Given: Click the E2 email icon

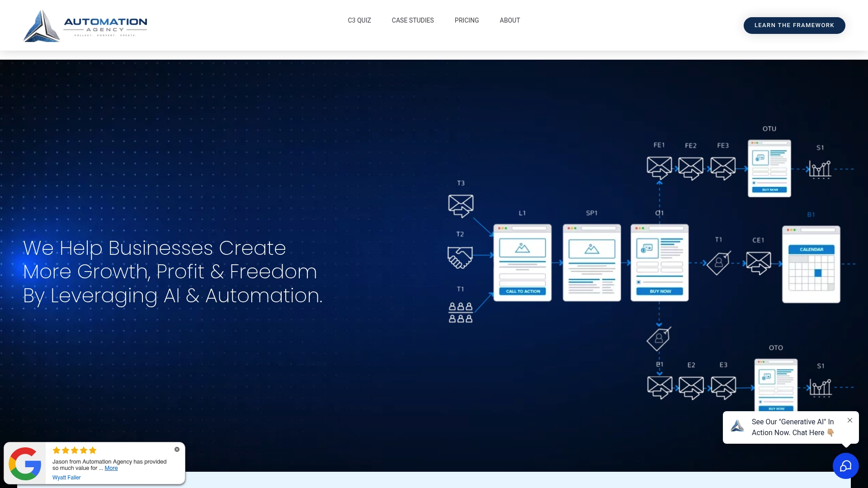Looking at the screenshot, I should coord(691,388).
